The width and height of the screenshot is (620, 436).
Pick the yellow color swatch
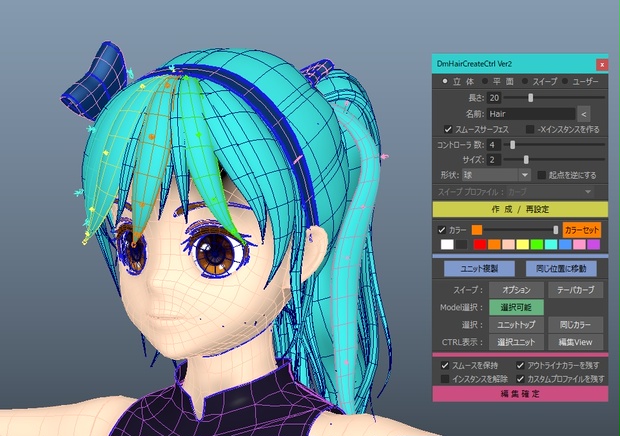523,245
